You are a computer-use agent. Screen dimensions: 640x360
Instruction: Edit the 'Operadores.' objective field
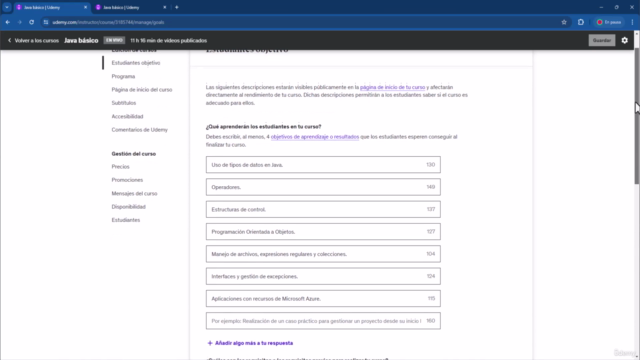click(323, 187)
